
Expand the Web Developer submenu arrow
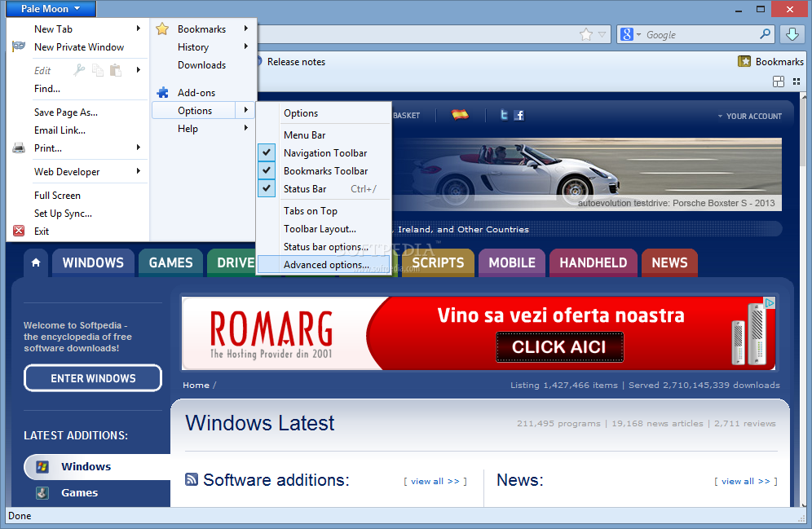[x=139, y=171]
